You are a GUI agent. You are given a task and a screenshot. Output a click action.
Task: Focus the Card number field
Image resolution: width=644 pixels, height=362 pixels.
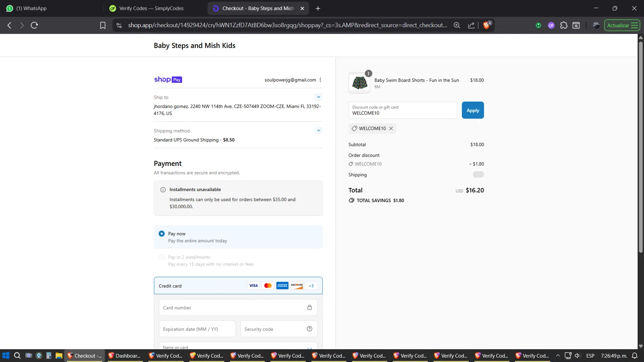pos(238,308)
